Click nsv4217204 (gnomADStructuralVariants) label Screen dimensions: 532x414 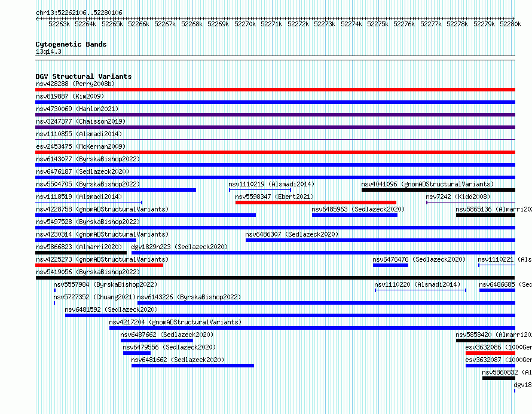click(x=175, y=322)
